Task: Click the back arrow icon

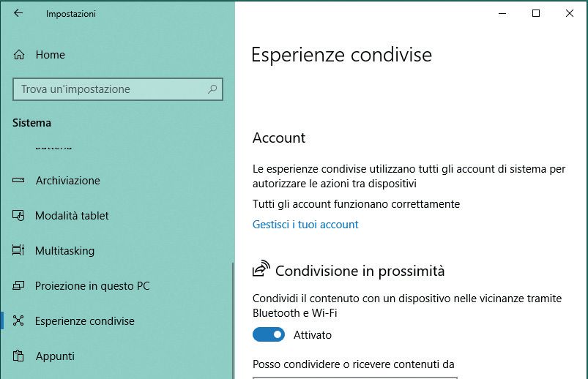Action: point(18,13)
